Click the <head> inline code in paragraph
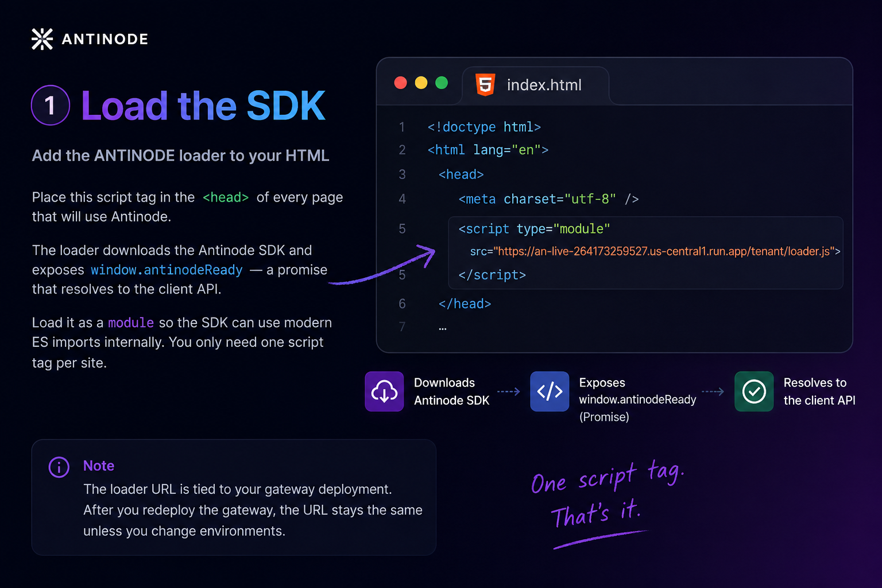Viewport: 882px width, 588px height. coord(226,198)
